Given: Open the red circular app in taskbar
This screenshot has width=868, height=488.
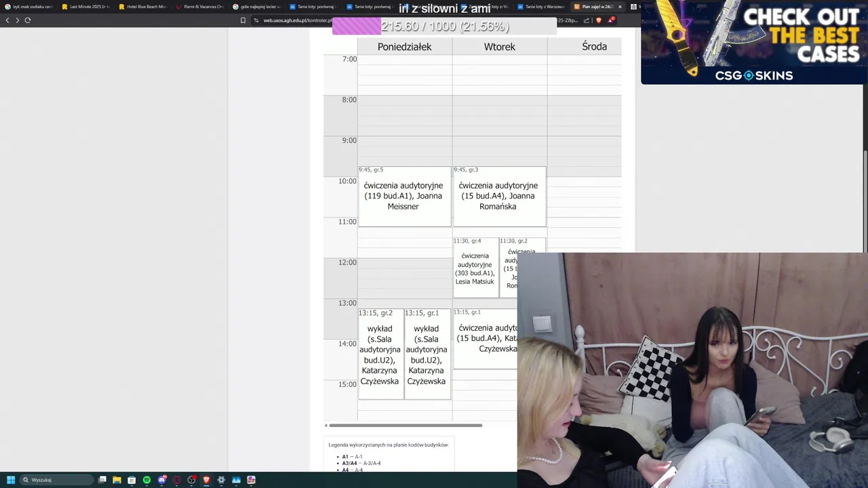Looking at the screenshot, I should tap(177, 480).
